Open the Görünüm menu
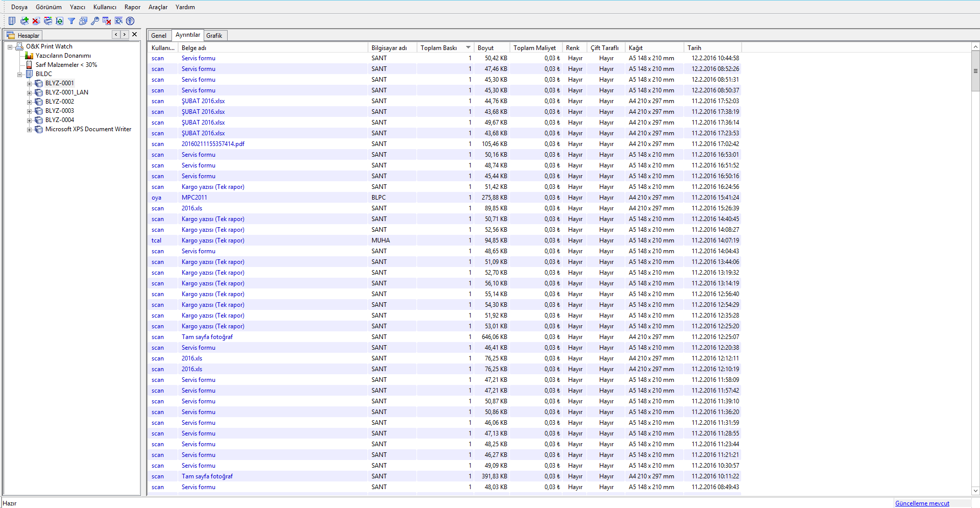Screen dimensions: 980x508 click(x=48, y=7)
